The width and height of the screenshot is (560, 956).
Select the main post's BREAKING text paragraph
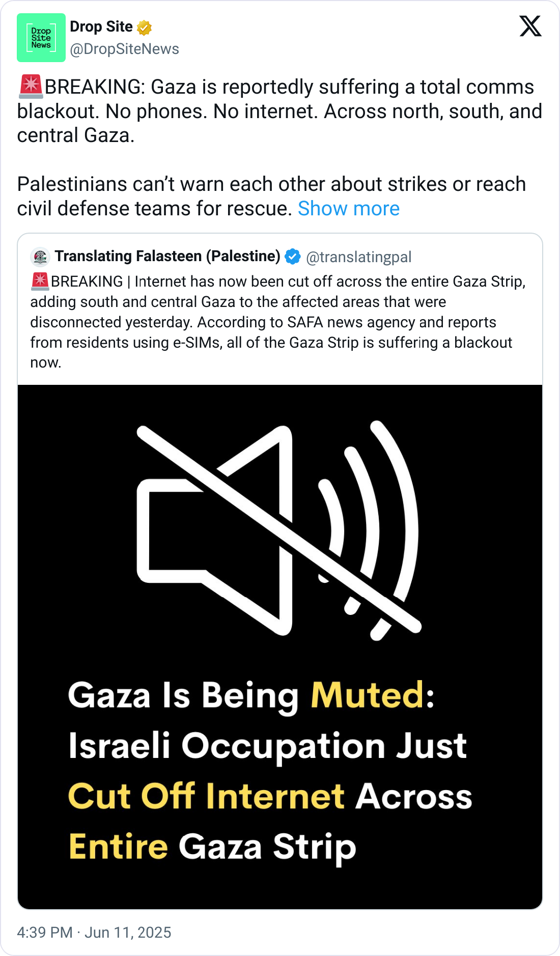pyautogui.click(x=279, y=111)
